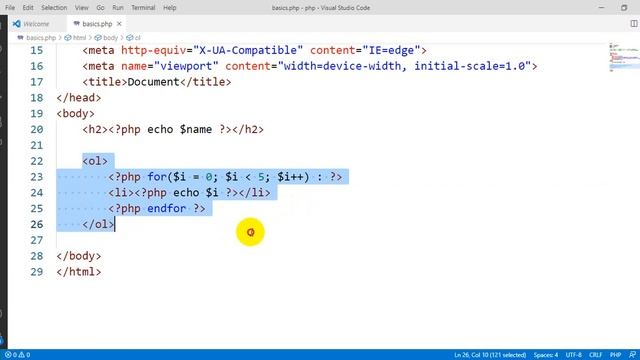Open the html breadcrumb dropdown
This screenshot has width=640, height=360.
click(76, 38)
